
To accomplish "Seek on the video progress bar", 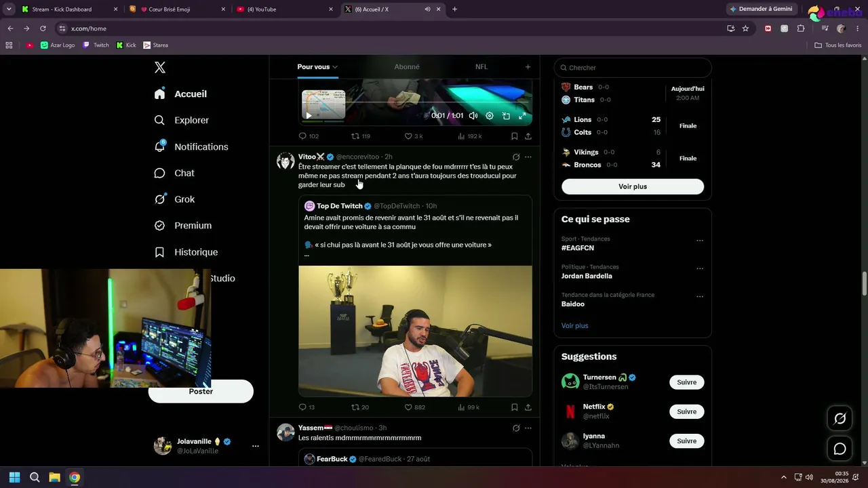I will tap(415, 104).
